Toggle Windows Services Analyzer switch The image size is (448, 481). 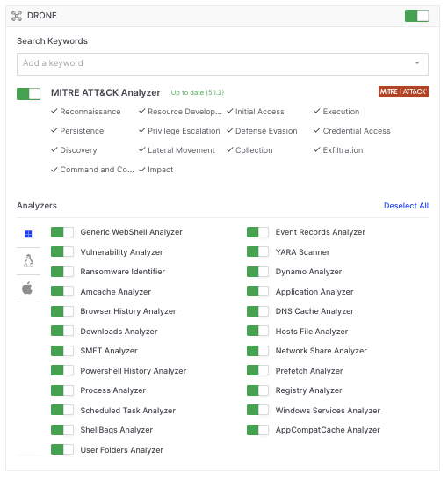click(x=257, y=410)
